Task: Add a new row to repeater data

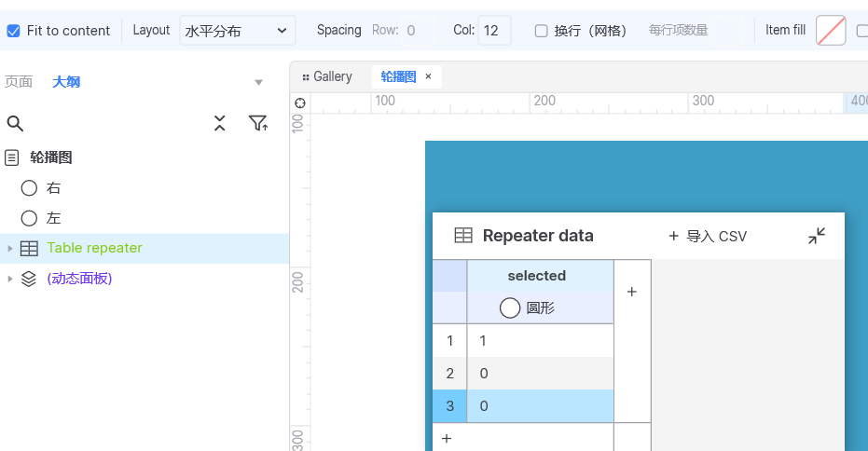Action: pyautogui.click(x=447, y=438)
